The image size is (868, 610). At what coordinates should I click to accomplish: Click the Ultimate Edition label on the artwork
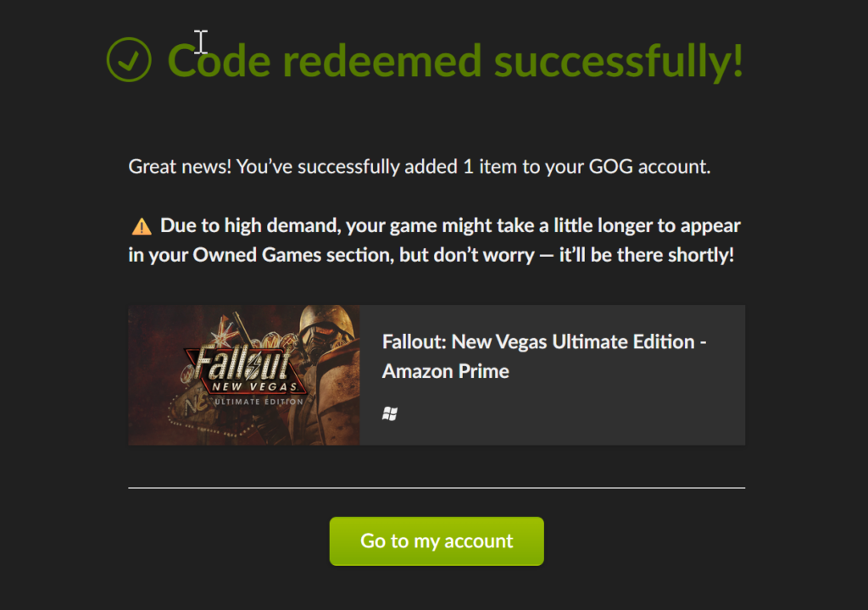tap(258, 401)
